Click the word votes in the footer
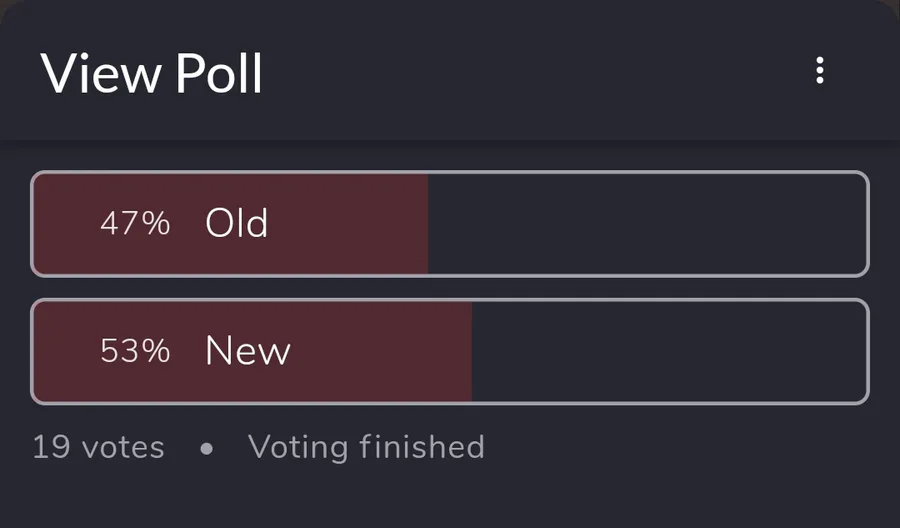 [x=123, y=448]
